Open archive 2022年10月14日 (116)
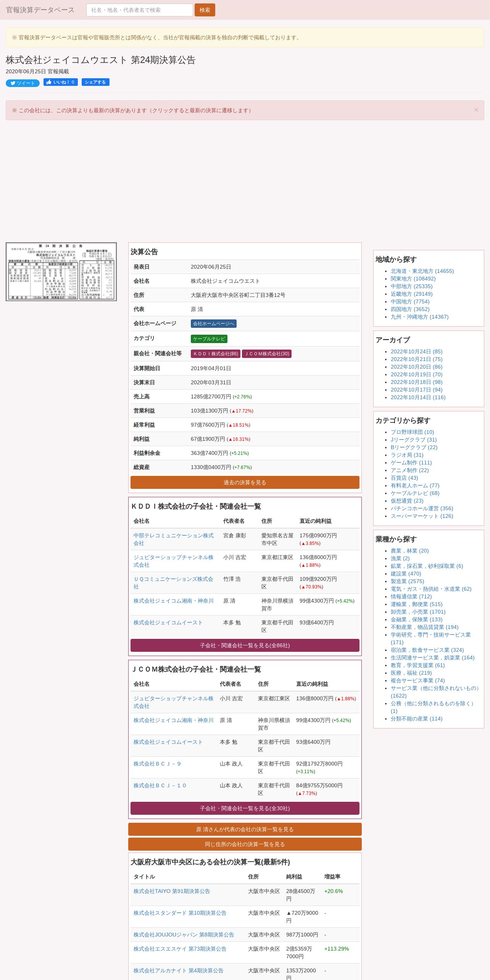 [x=418, y=397]
